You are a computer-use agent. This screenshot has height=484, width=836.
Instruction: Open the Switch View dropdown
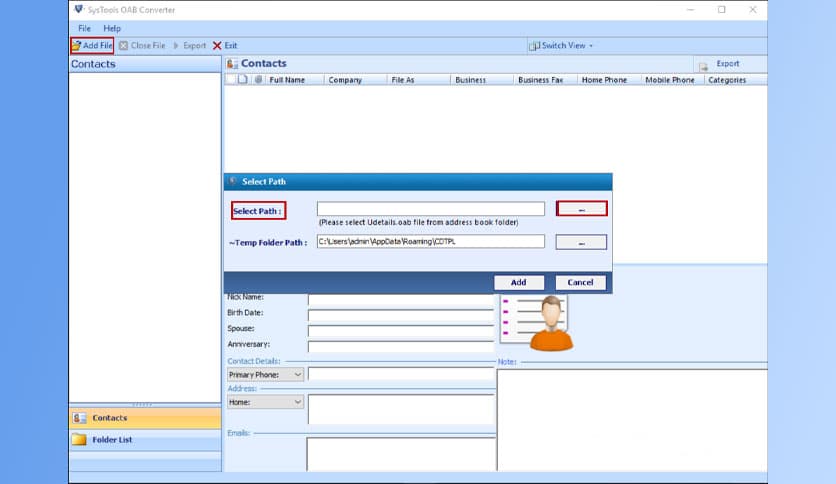[x=561, y=46]
